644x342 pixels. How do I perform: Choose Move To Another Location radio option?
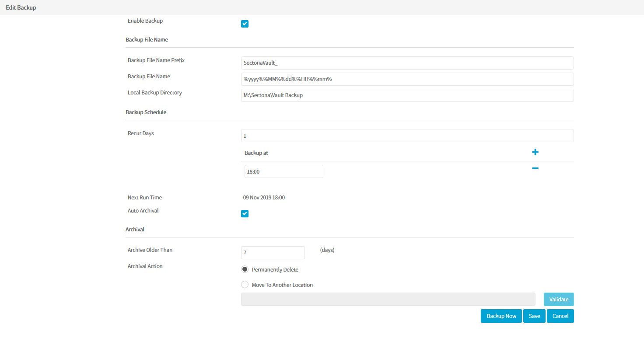[245, 285]
